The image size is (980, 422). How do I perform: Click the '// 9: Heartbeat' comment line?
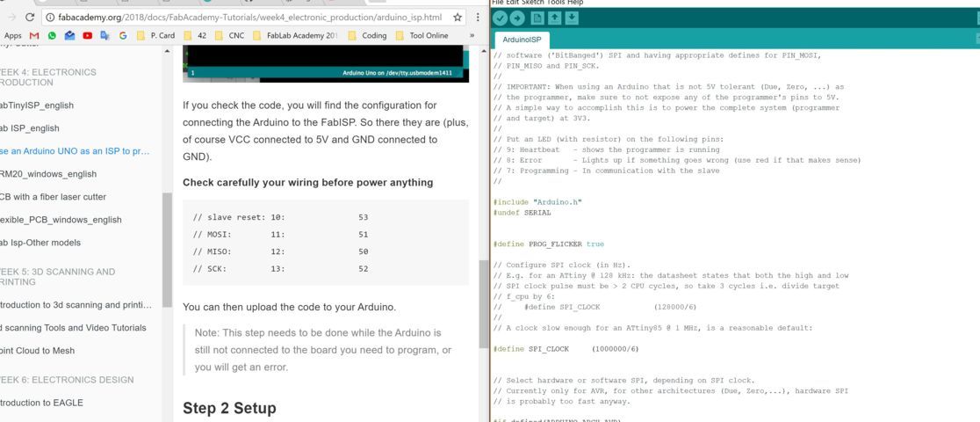pyautogui.click(x=606, y=149)
